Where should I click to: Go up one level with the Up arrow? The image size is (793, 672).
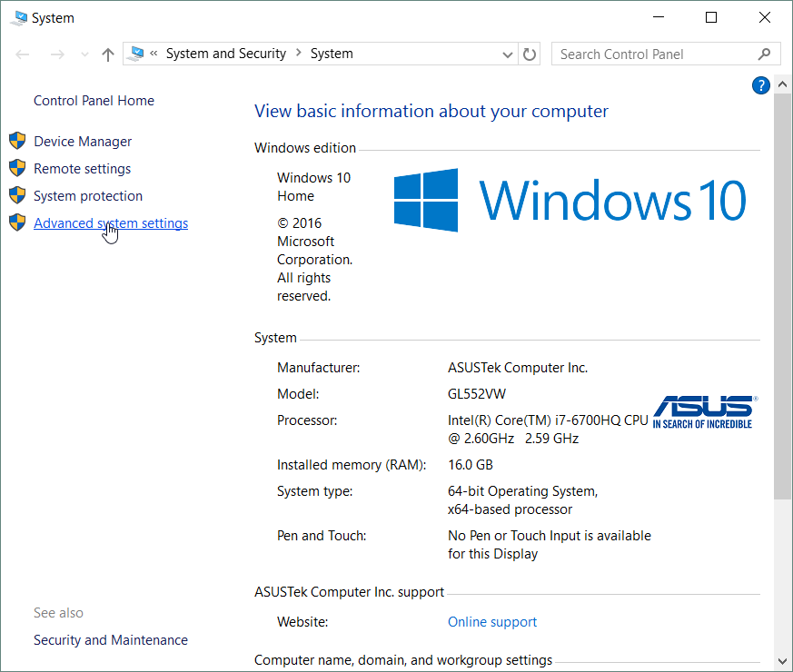[x=108, y=54]
